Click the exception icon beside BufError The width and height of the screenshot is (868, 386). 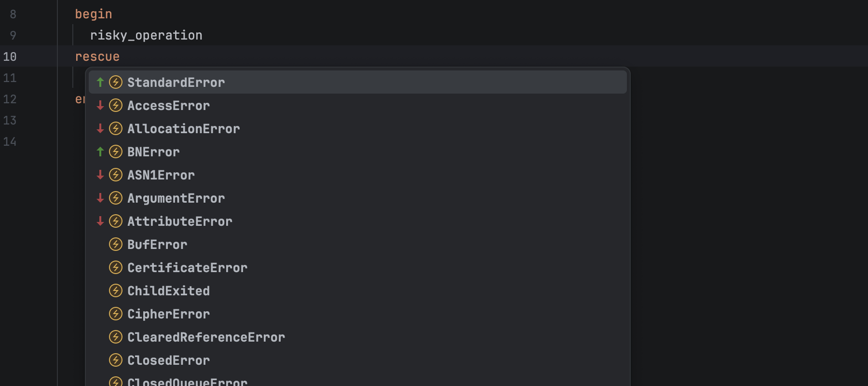click(x=116, y=244)
